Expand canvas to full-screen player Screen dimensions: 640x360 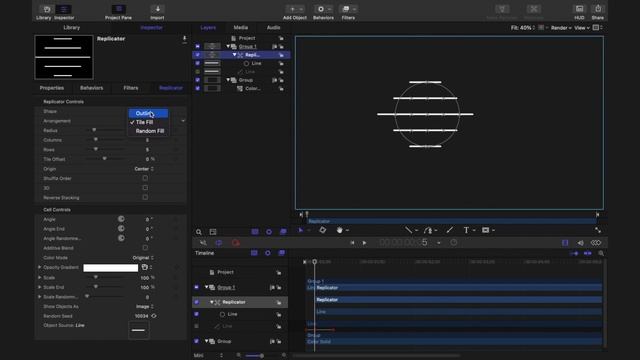coord(598,230)
